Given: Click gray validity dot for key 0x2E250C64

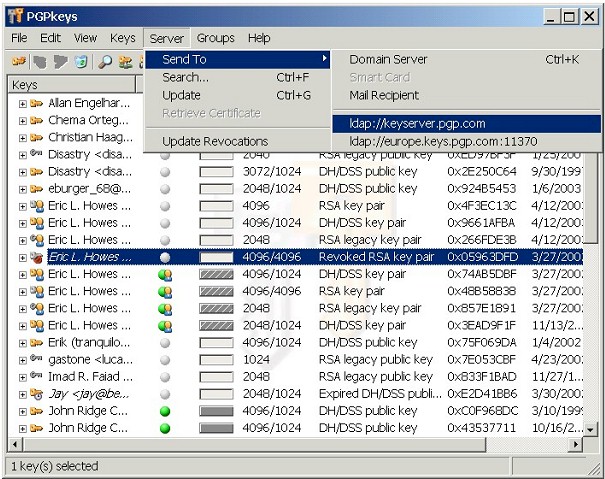Looking at the screenshot, I should click(x=165, y=172).
